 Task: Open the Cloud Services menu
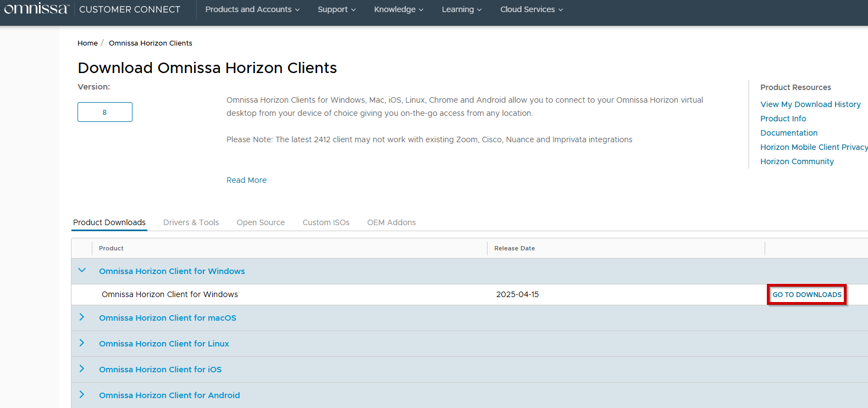coord(532,9)
